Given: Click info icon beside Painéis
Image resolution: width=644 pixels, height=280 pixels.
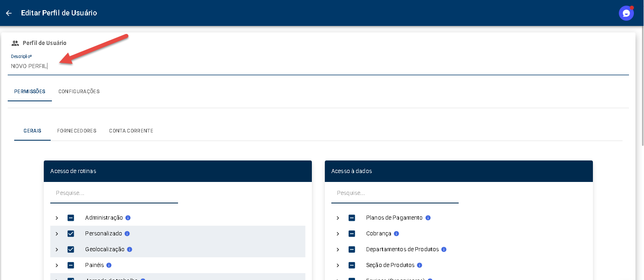Looking at the screenshot, I should click(x=109, y=265).
